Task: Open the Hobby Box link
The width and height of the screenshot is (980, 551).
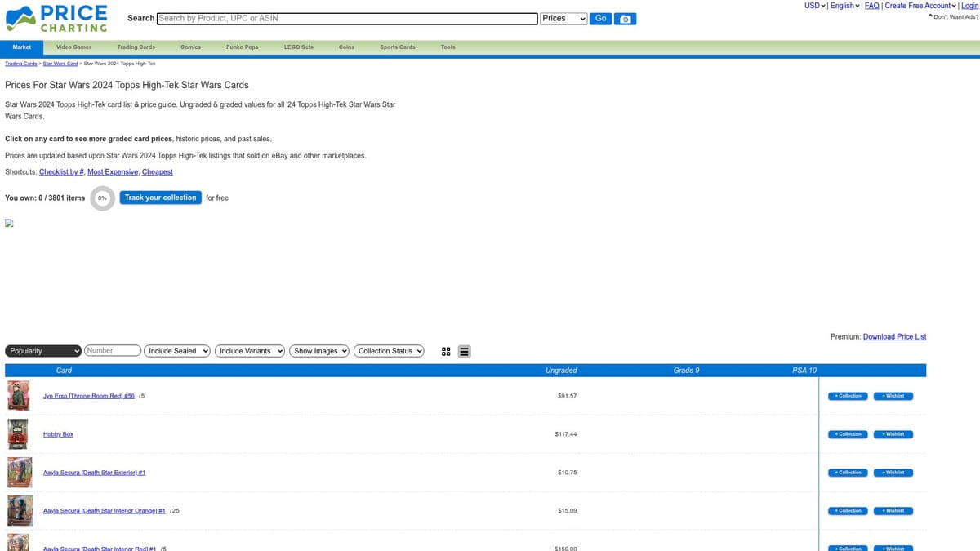Action: pos(58,434)
